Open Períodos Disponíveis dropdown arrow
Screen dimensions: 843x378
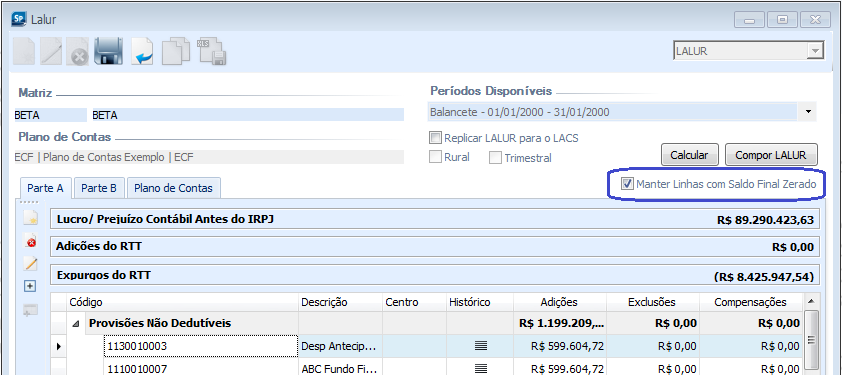(808, 112)
